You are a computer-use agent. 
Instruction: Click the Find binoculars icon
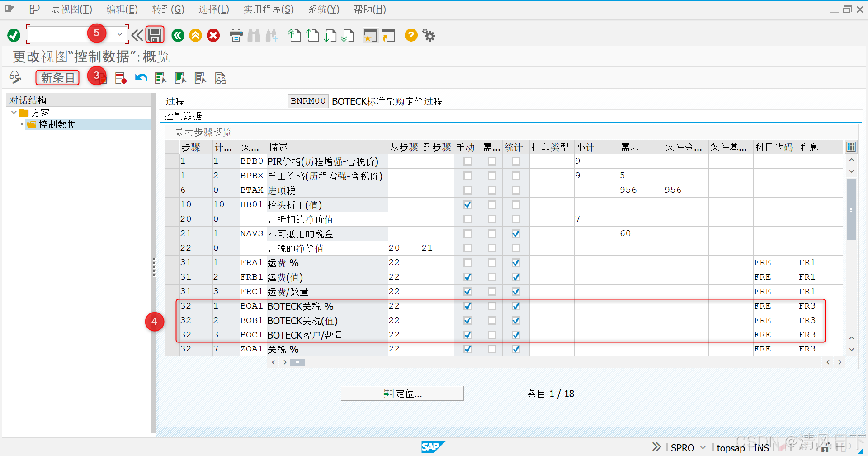click(x=254, y=35)
